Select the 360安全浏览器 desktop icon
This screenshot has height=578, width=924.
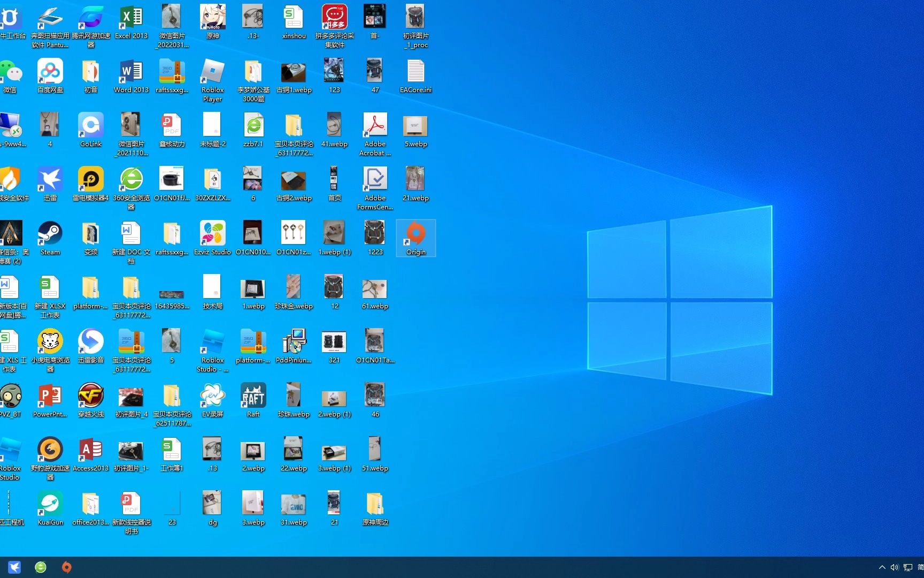(131, 188)
